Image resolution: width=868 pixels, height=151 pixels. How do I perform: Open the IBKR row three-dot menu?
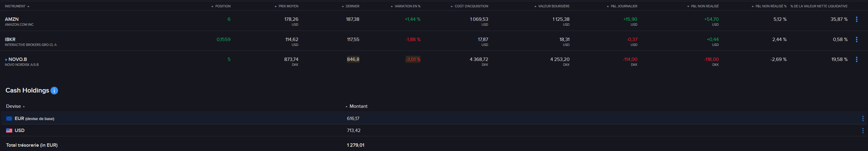click(857, 40)
